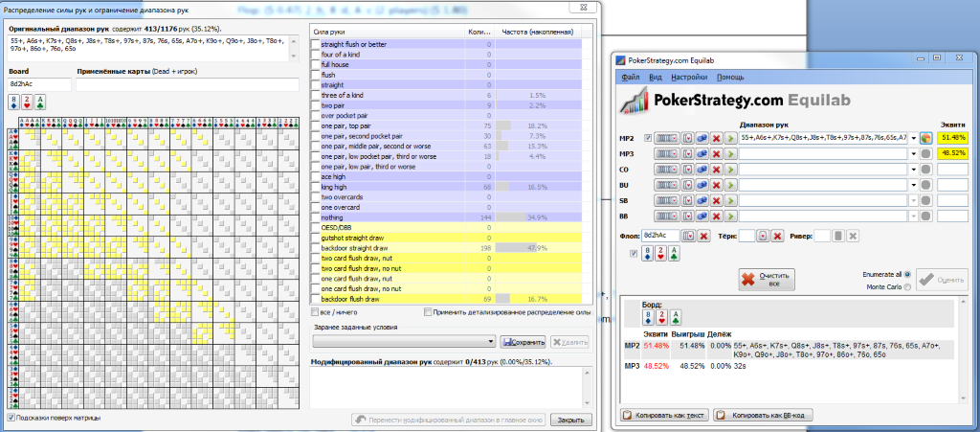Expand CO range dropdown arrow
Image resolution: width=980 pixels, height=432 pixels.
pos(914,169)
